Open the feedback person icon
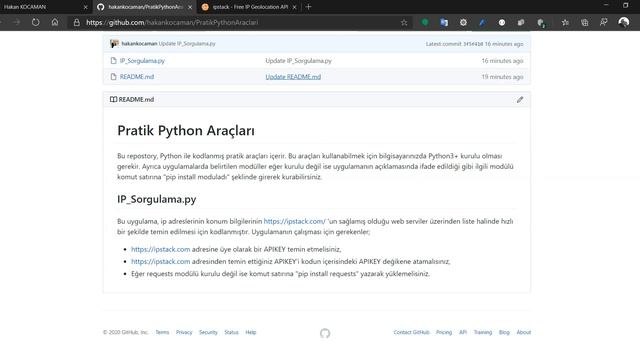Image resolution: width=640 pixels, height=360 pixels. (x=604, y=22)
